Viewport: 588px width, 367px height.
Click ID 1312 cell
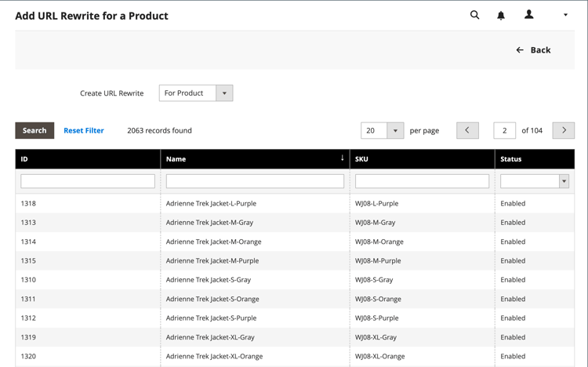[x=88, y=318]
